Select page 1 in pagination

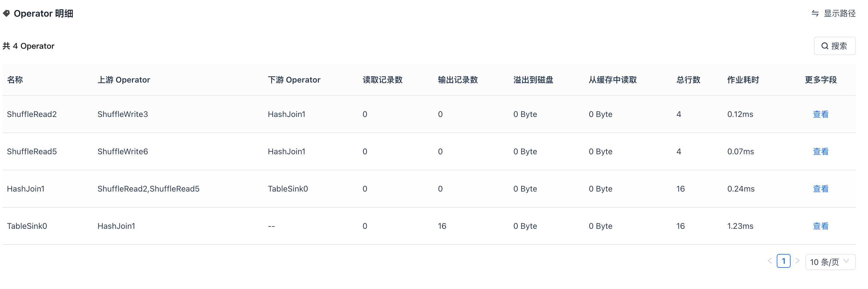pos(783,261)
